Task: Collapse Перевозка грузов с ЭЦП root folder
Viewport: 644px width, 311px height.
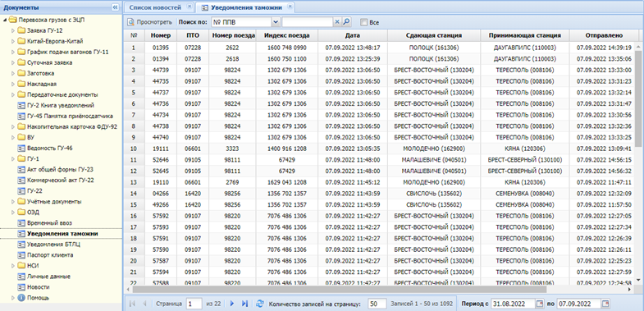Action: click(5, 20)
